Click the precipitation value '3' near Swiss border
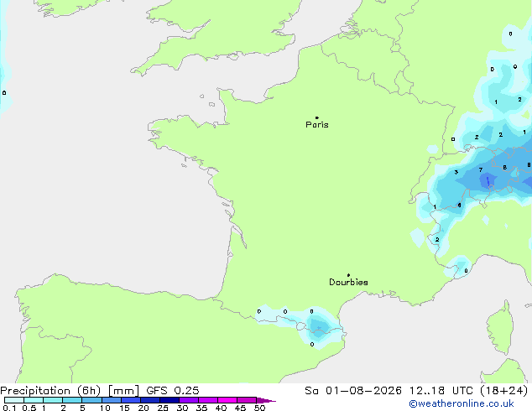Viewport: 532px width, 411px height. (x=456, y=172)
